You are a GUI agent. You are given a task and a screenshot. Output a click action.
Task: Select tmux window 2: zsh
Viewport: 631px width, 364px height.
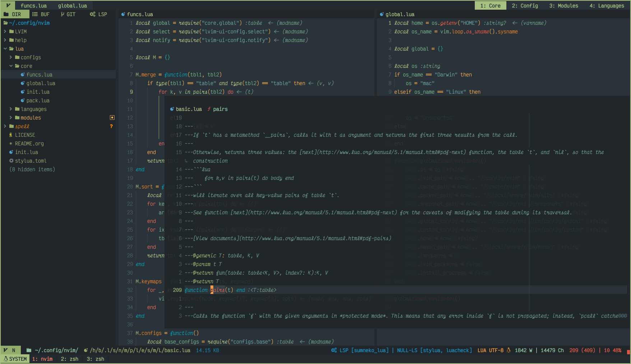tap(70, 359)
